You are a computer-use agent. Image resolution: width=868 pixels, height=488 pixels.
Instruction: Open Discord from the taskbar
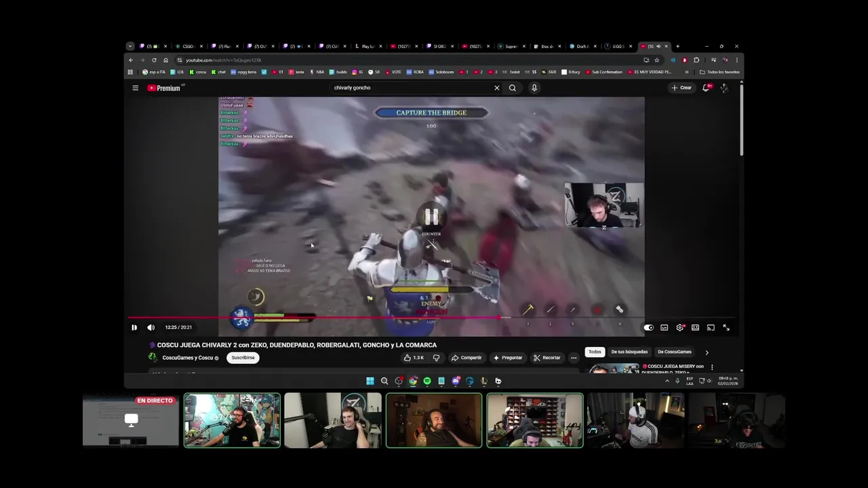point(456,381)
